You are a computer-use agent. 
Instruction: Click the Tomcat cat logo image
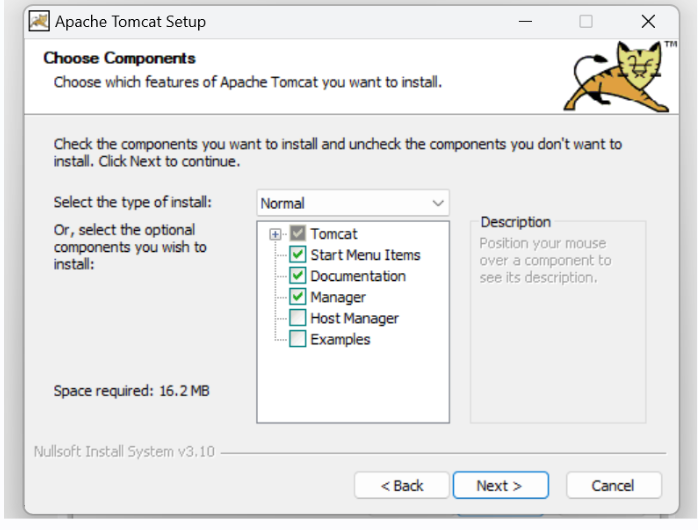coord(619,77)
